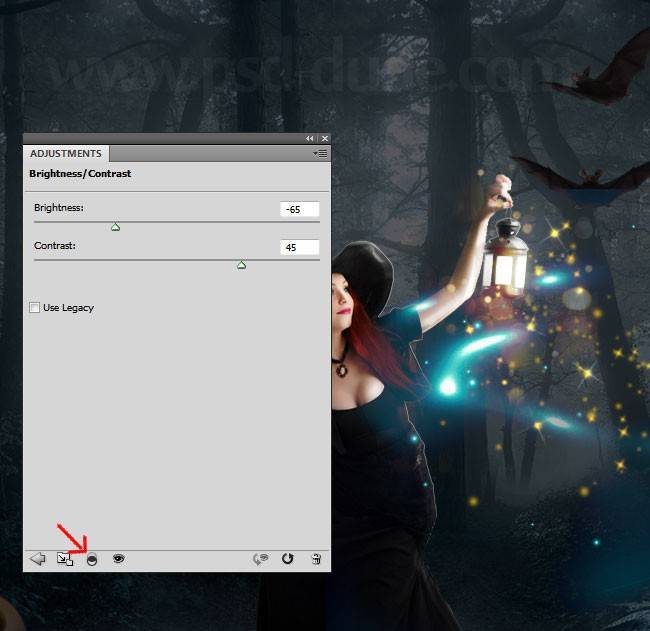Screen dimensions: 650x631
Task: Delete this adjustment layer with trash icon
Action: [316, 559]
